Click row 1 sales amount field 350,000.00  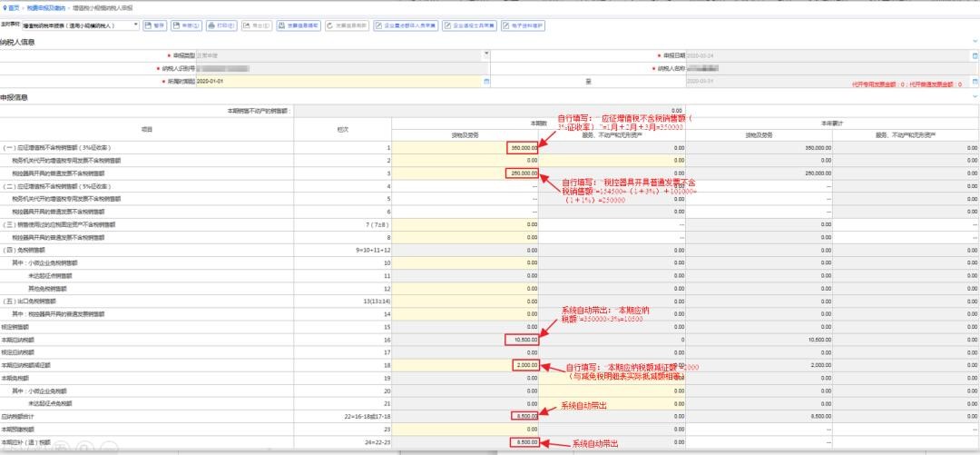click(523, 147)
